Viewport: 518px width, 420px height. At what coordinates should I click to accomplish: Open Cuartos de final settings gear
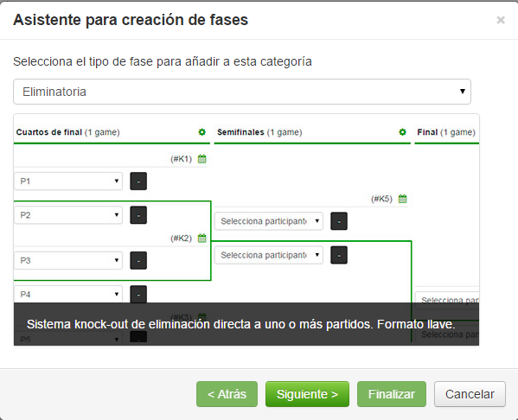point(201,132)
